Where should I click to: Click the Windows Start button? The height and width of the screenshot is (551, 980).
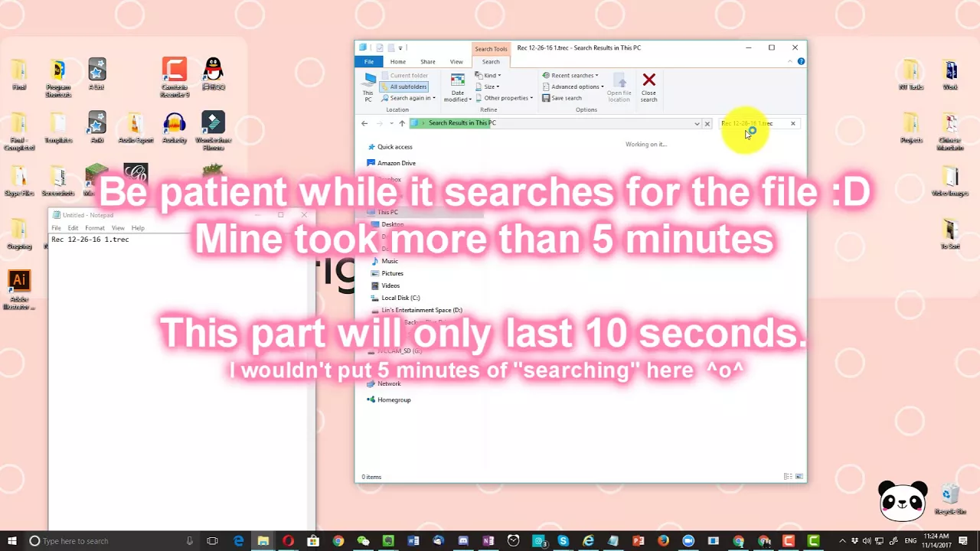click(x=11, y=541)
